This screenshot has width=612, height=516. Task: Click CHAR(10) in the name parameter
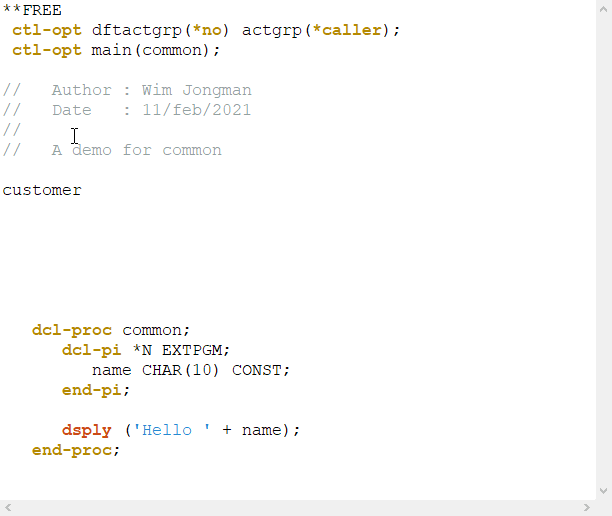point(180,370)
